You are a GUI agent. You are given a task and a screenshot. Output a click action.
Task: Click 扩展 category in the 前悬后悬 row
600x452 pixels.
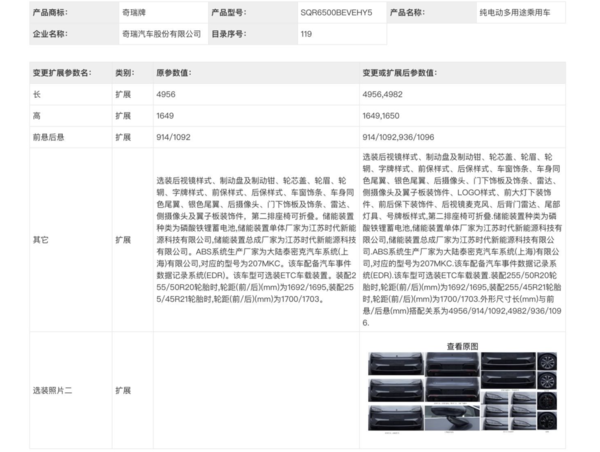tap(123, 137)
